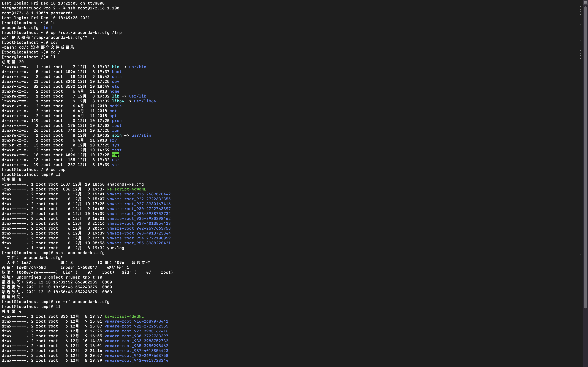Click the split pane icon
Screen dimensions: 588x367
point(585,2)
